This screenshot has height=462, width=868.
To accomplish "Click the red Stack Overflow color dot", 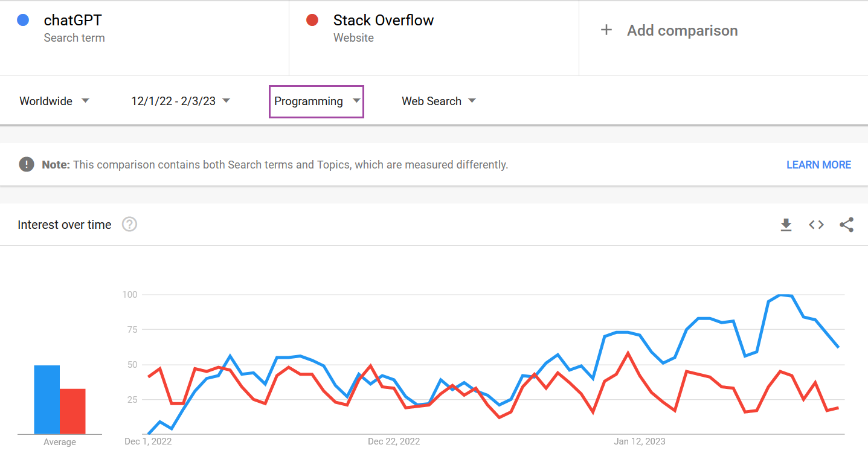I will click(x=312, y=20).
